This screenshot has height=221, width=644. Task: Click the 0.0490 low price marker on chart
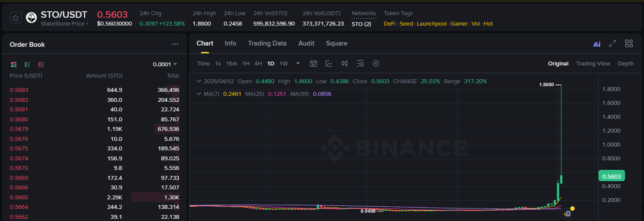click(368, 211)
